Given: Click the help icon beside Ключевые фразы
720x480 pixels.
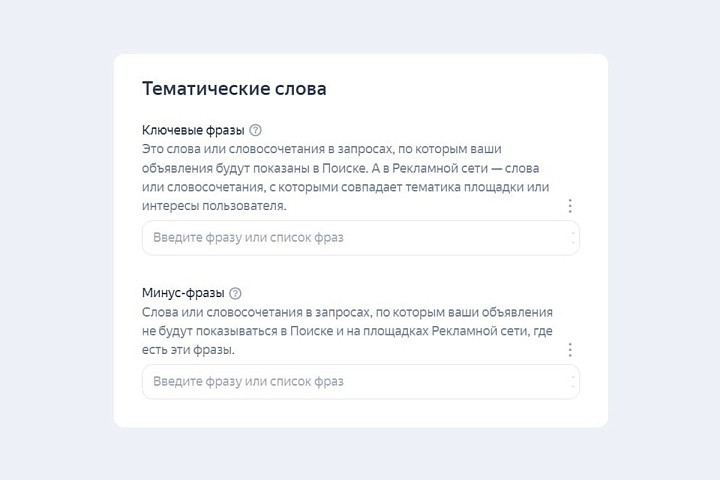Looking at the screenshot, I should (x=256, y=130).
